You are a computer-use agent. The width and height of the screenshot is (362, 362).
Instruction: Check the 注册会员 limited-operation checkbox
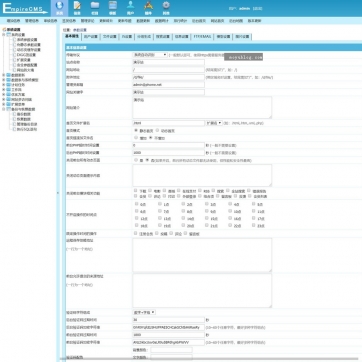tap(136, 233)
